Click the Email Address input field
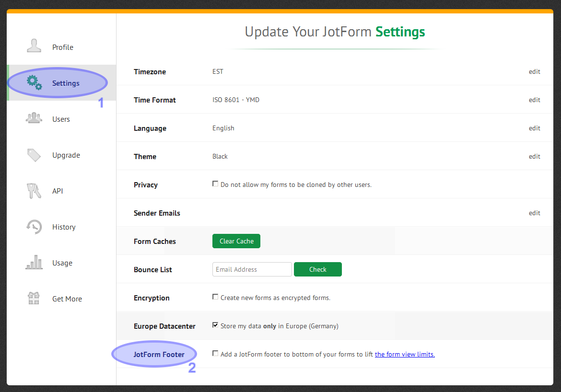Viewport: 561px width, 392px height. pyautogui.click(x=252, y=269)
